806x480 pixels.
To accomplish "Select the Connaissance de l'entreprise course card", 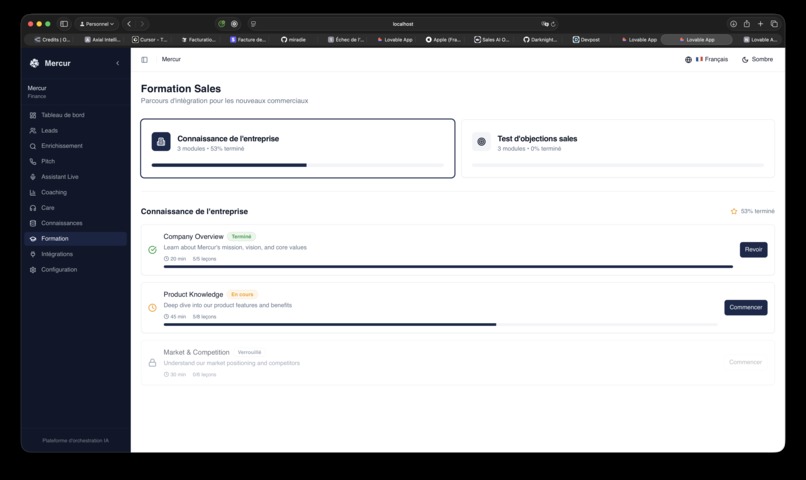I will (x=298, y=149).
